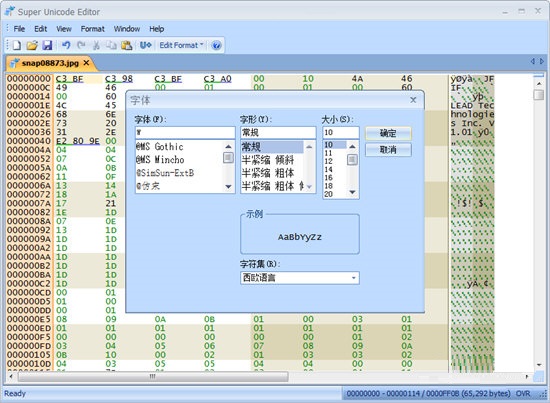Cancel font dialog with 取消 button

pos(388,150)
